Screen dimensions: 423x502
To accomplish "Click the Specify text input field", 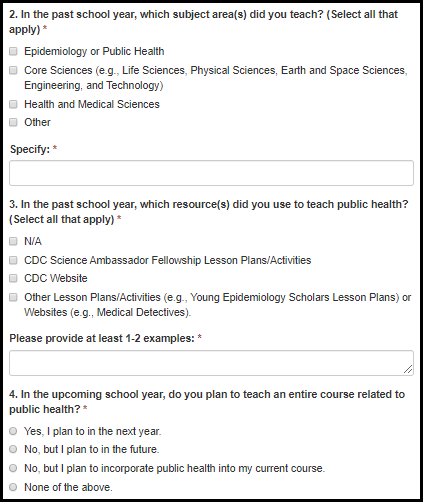I will pyautogui.click(x=211, y=173).
